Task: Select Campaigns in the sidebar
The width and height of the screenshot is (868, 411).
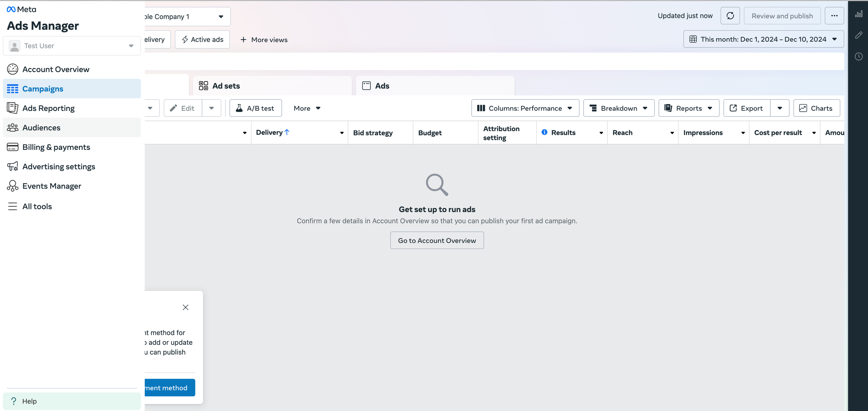Action: coord(72,89)
